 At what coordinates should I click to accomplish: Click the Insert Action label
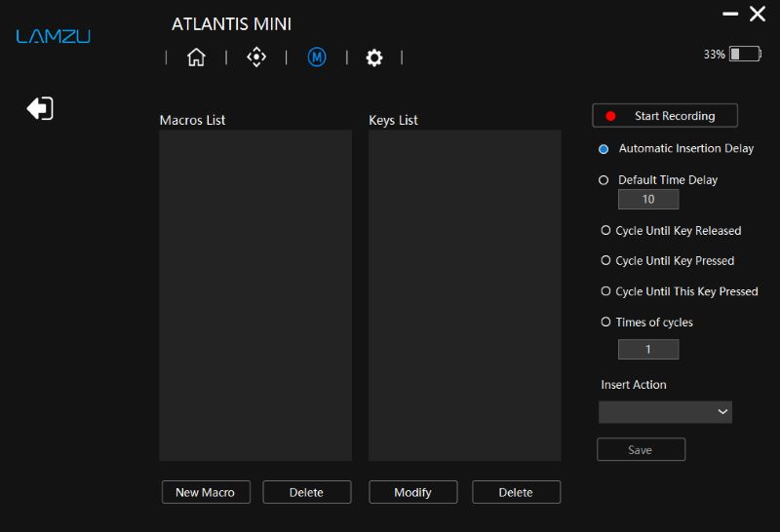point(633,385)
